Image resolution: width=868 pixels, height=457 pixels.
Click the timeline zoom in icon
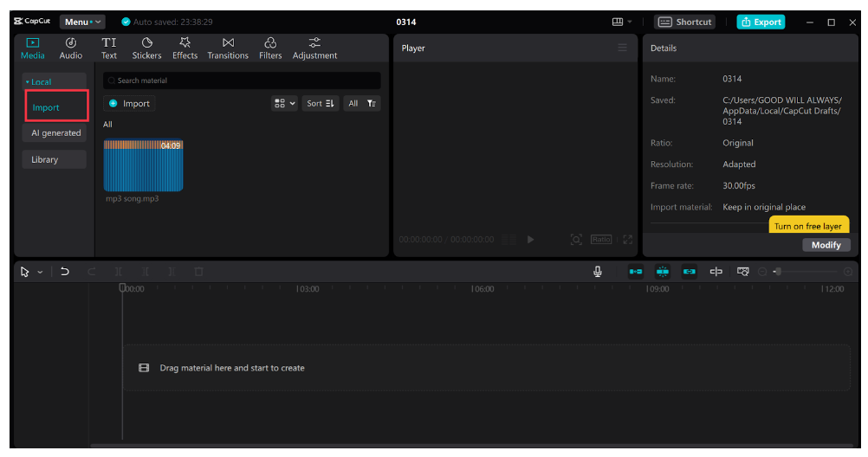click(x=847, y=272)
